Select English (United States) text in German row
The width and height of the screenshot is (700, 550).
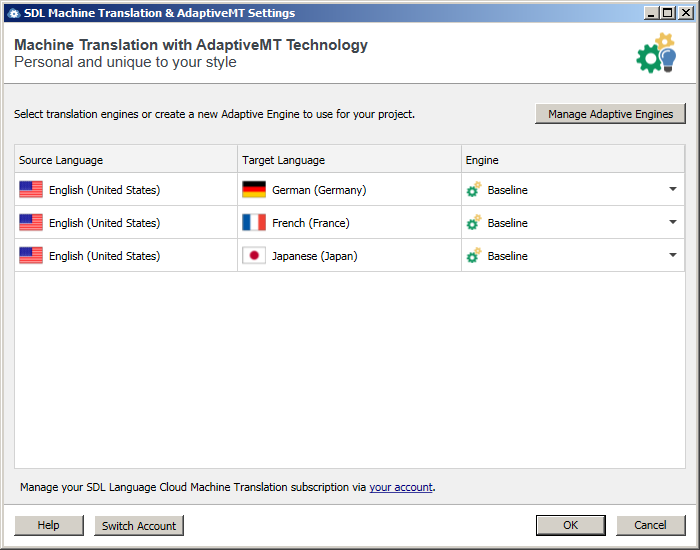(104, 190)
